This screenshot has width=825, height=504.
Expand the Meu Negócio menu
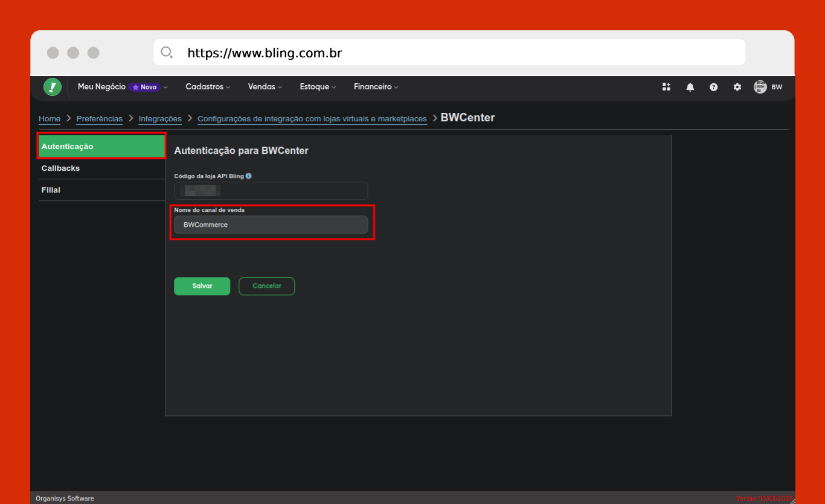click(x=123, y=87)
